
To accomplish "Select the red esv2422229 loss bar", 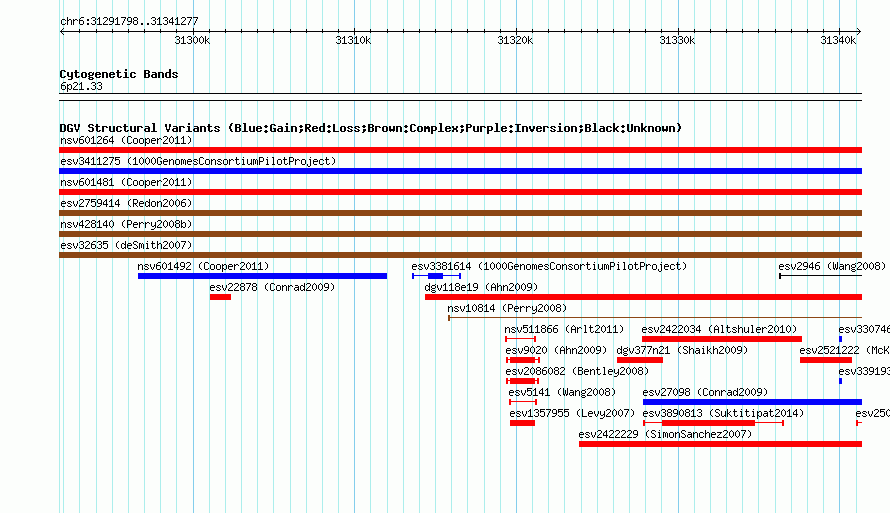I will 720,444.
